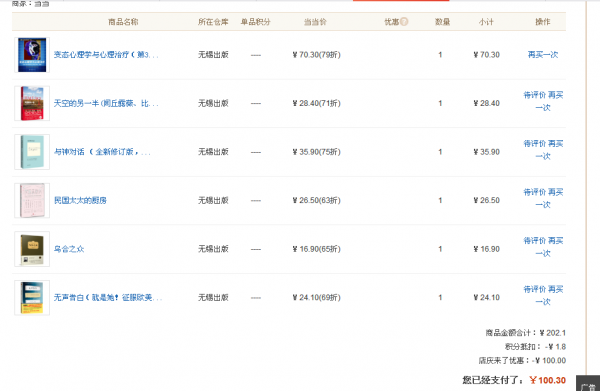The image size is (600, 391).
Task: Select the price ¥28.40(71折)
Action: coord(316,103)
